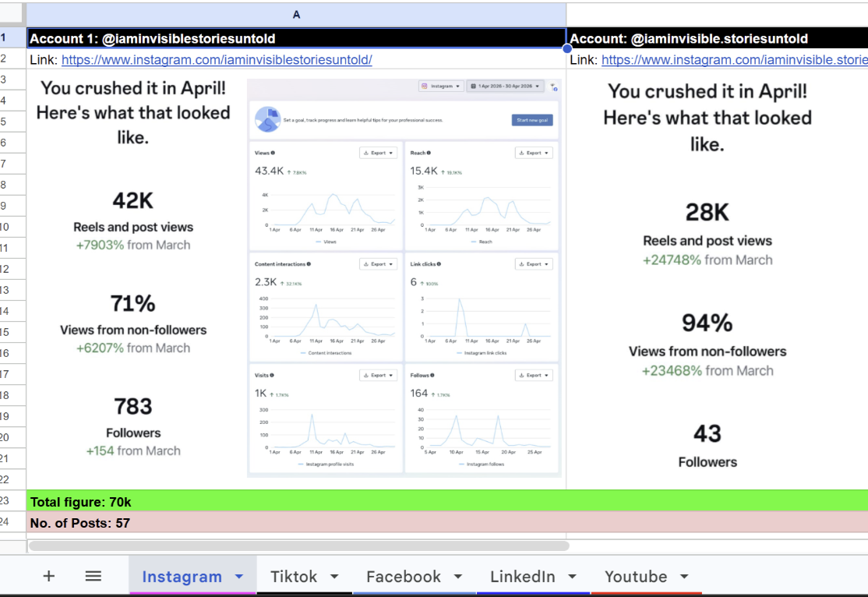The image size is (868, 597).
Task: Expand the Instagram tab dropdown arrow
Action: (x=239, y=577)
